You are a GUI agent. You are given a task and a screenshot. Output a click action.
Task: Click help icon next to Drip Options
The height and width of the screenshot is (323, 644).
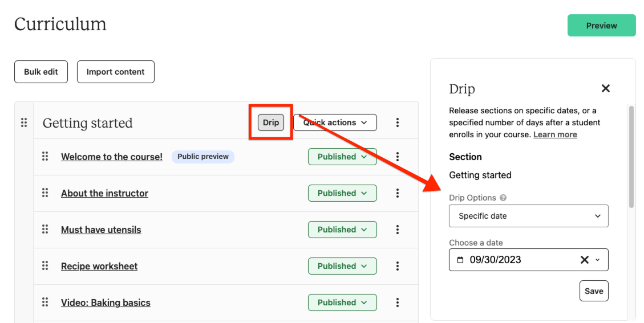point(503,198)
